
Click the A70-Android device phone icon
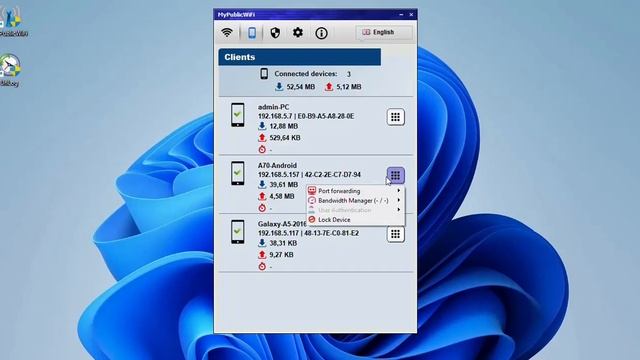click(238, 173)
